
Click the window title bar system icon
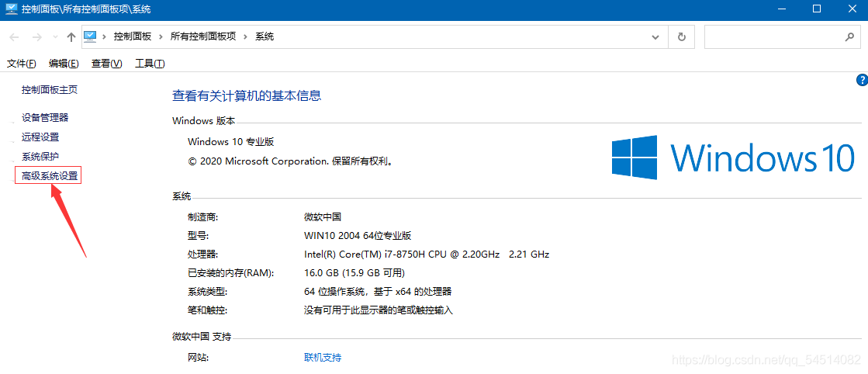pyautogui.click(x=11, y=9)
